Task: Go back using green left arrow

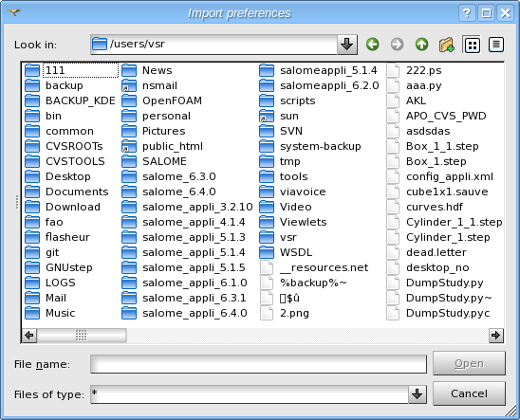Action: click(x=372, y=45)
